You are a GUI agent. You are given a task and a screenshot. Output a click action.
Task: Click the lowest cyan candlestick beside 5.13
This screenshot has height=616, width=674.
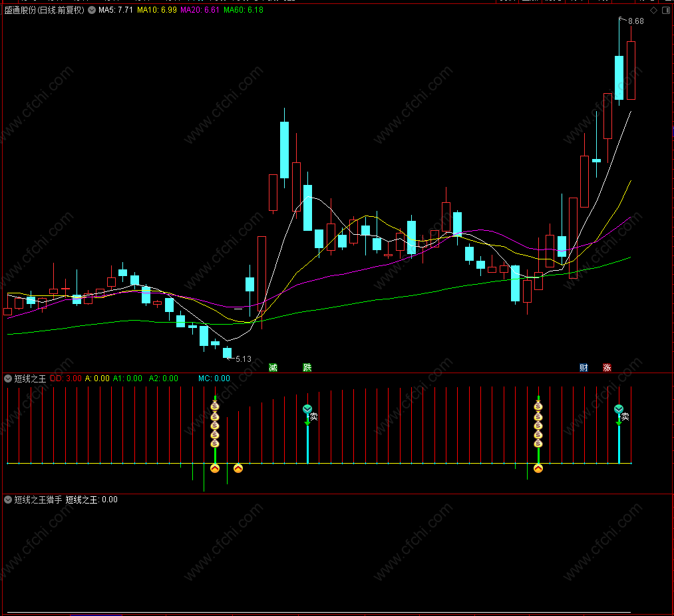pos(228,353)
